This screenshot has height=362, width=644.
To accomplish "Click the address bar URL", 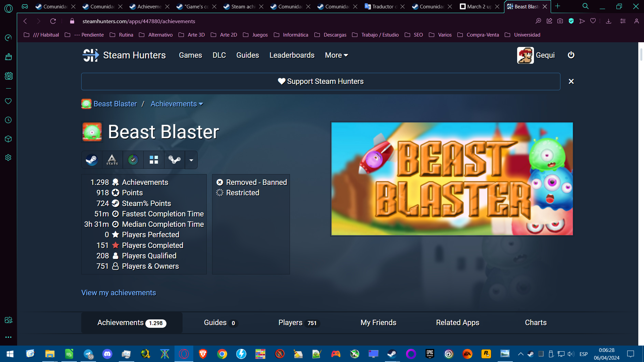I will pyautogui.click(x=139, y=21).
